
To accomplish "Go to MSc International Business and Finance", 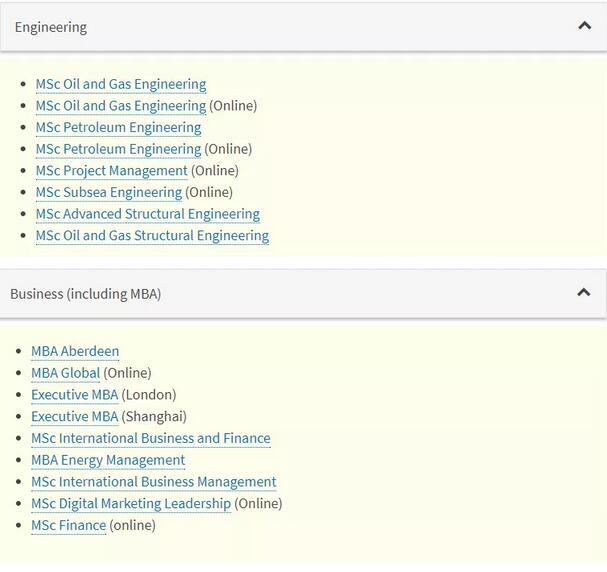I will pyautogui.click(x=150, y=438).
